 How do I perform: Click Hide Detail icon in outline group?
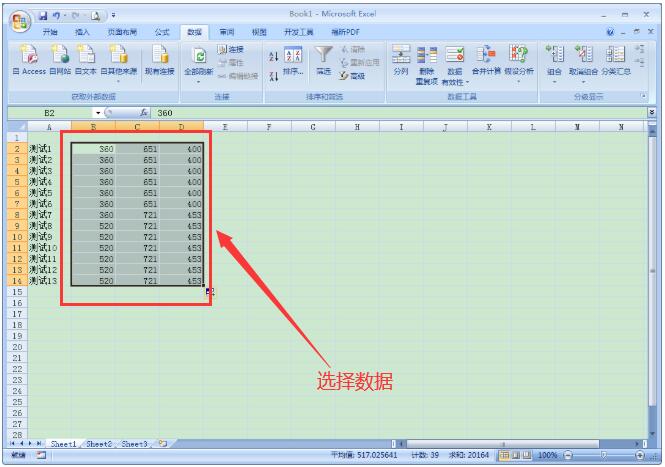pyautogui.click(x=640, y=63)
